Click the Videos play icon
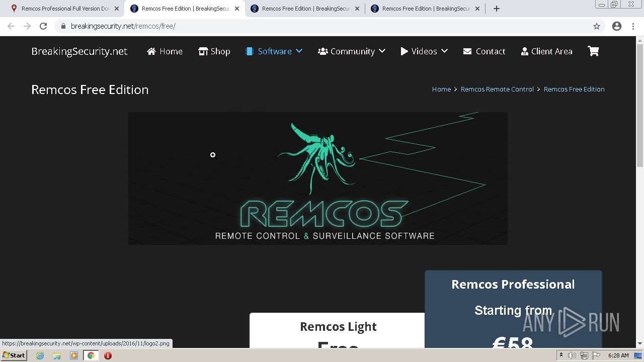The width and height of the screenshot is (644, 362). (x=405, y=51)
